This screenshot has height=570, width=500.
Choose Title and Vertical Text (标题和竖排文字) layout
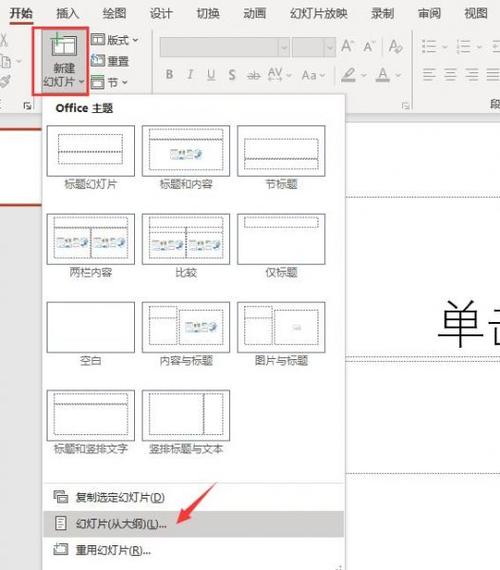[x=91, y=422]
